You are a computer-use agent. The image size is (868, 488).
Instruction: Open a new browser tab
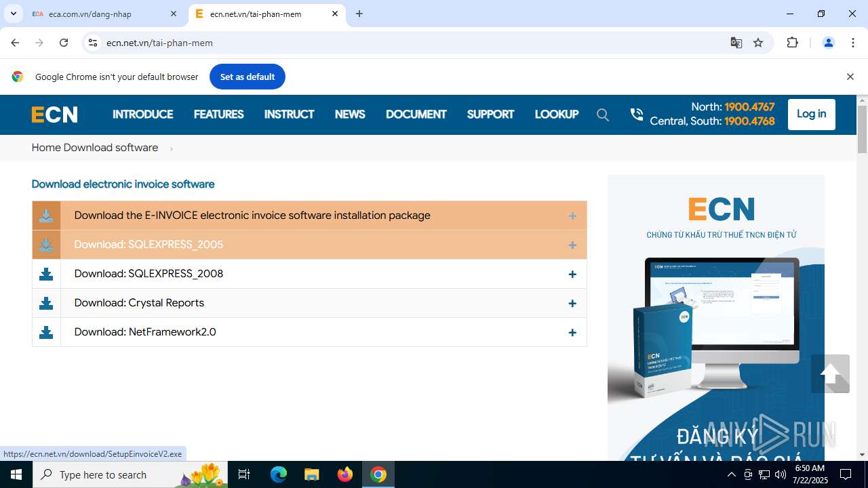tap(359, 14)
